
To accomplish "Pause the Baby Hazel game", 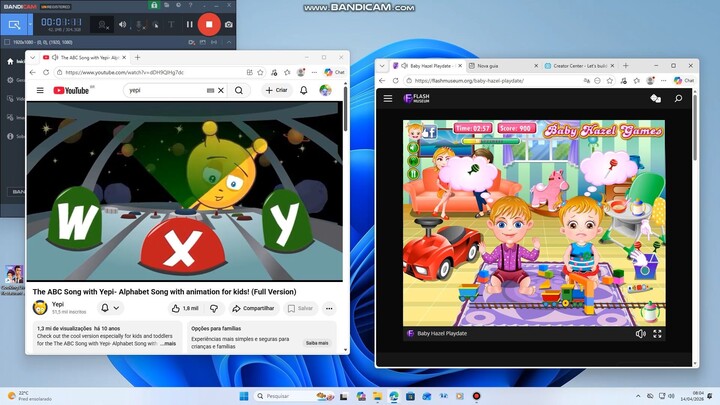I will click(413, 174).
